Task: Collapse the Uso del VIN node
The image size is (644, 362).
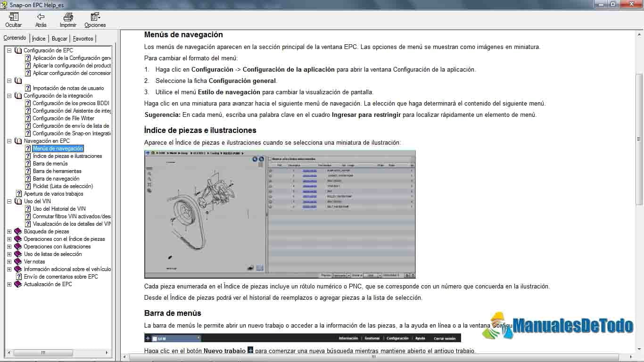Action: (x=9, y=201)
